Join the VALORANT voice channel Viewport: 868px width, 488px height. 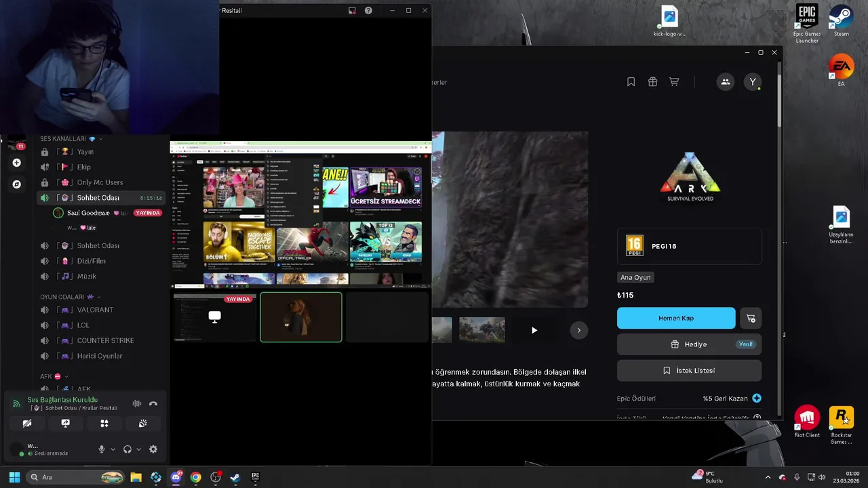(x=100, y=310)
